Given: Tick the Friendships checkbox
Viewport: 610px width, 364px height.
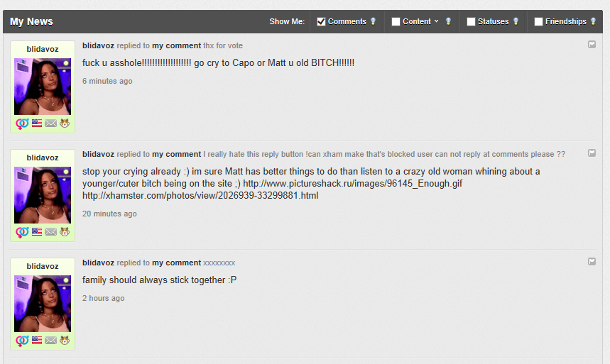Looking at the screenshot, I should (x=538, y=21).
